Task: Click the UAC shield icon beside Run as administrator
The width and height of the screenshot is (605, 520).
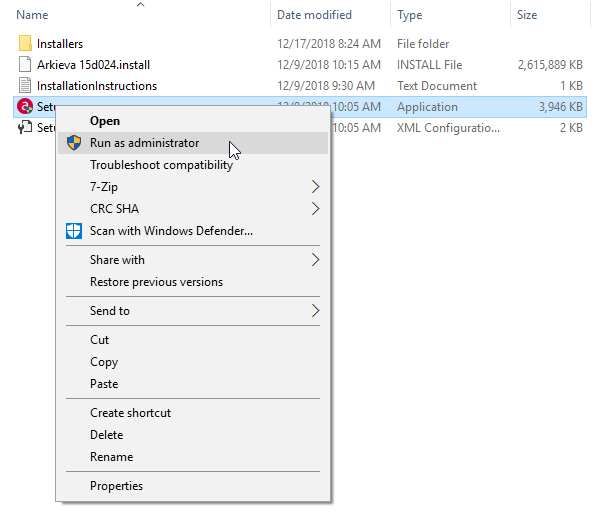Action: [74, 143]
